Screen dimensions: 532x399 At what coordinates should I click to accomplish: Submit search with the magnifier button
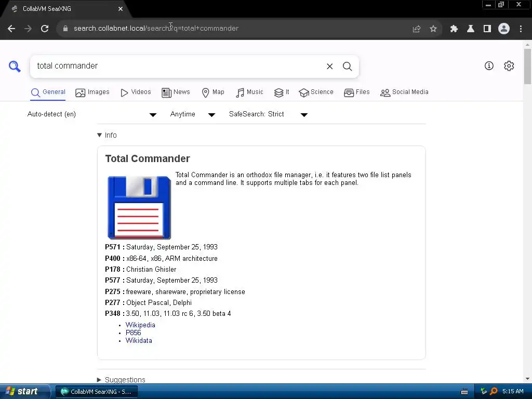point(348,66)
